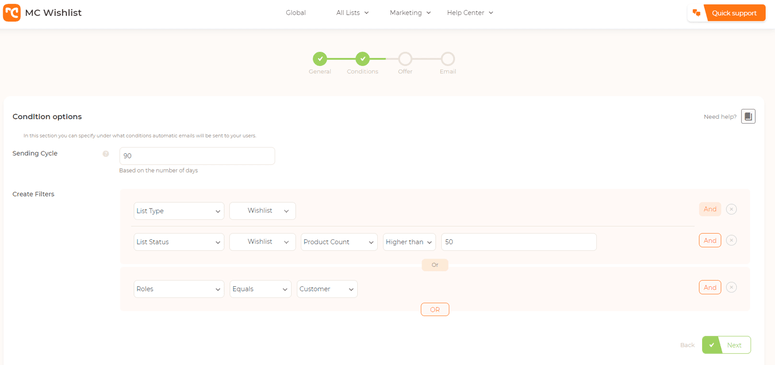Click the Sending Cycle help tooltip icon

pyautogui.click(x=105, y=154)
